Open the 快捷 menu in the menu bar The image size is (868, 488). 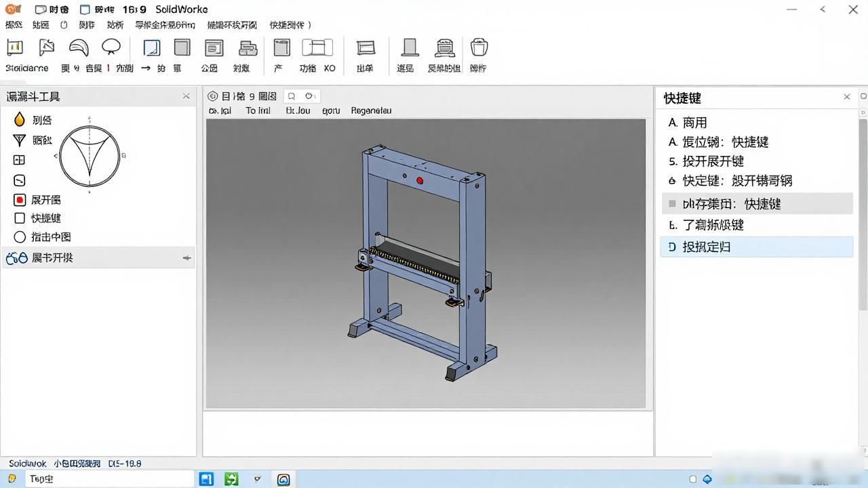(290, 25)
